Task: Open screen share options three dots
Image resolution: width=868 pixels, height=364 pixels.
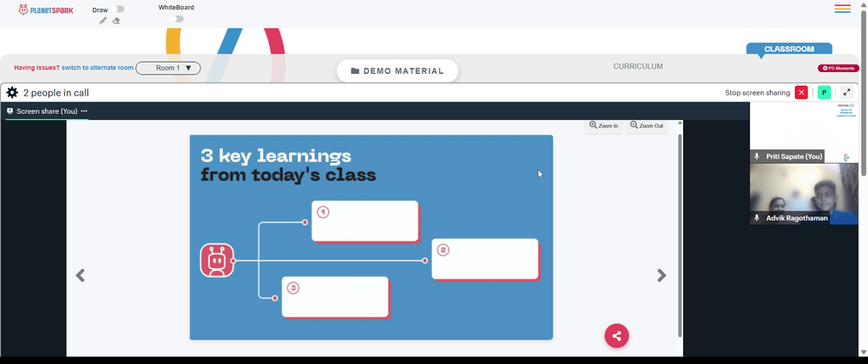Action: [84, 111]
